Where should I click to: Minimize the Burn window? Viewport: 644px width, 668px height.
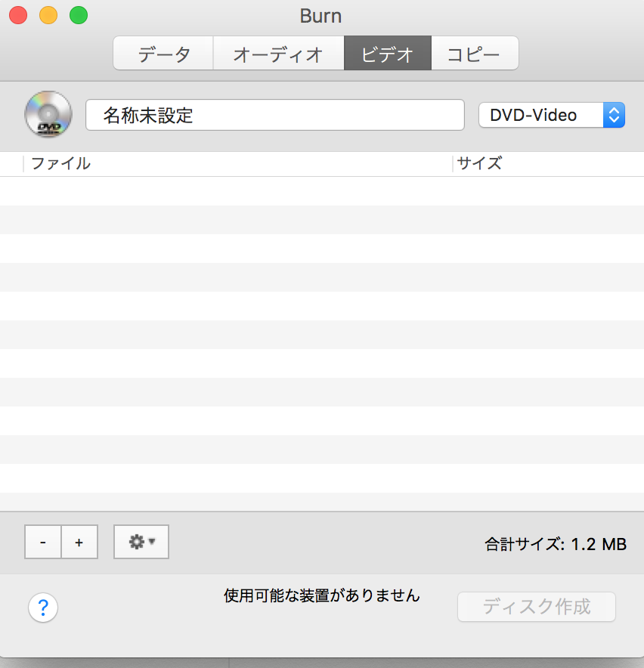(48, 15)
